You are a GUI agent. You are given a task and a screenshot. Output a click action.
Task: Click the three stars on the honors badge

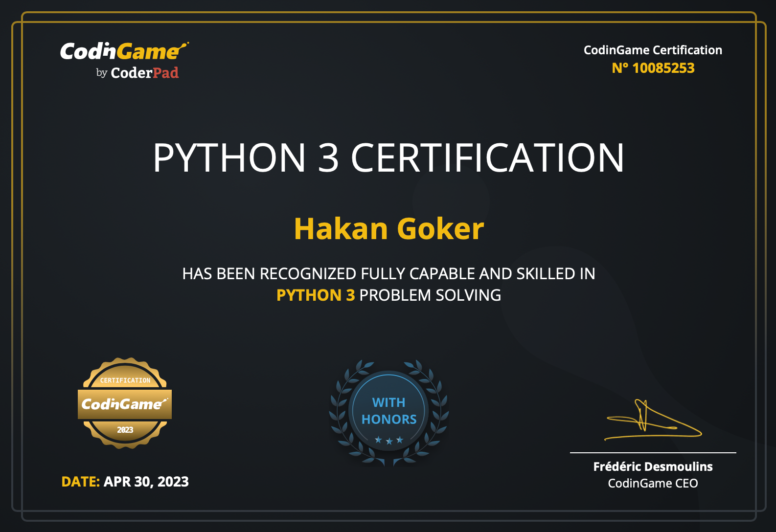tap(389, 441)
